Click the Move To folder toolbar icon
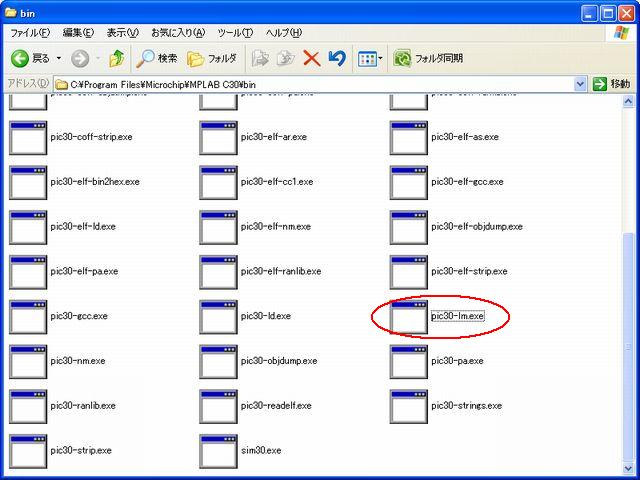 pyautogui.click(x=260, y=59)
